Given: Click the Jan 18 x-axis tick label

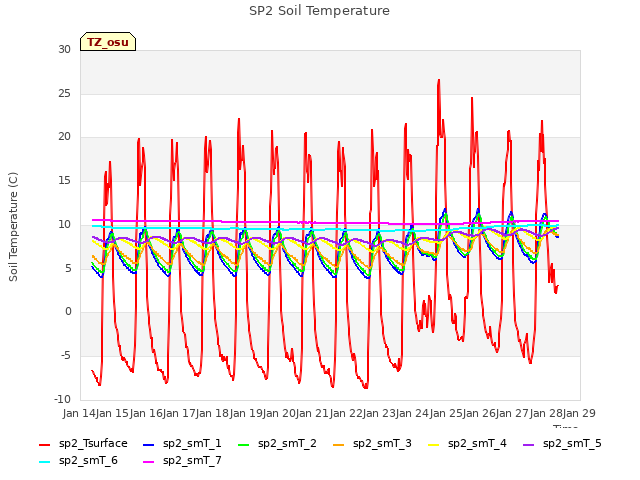Looking at the screenshot, I should click(x=213, y=413).
